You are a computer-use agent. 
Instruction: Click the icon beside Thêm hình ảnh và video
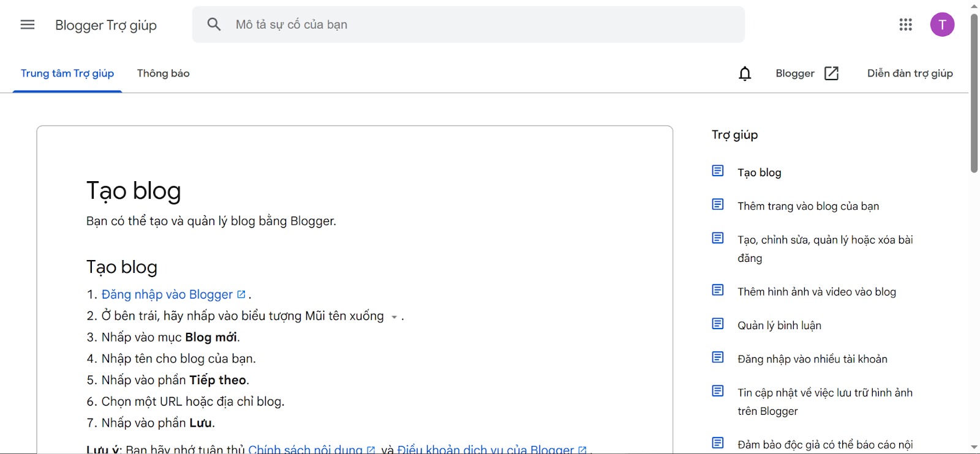pos(718,290)
